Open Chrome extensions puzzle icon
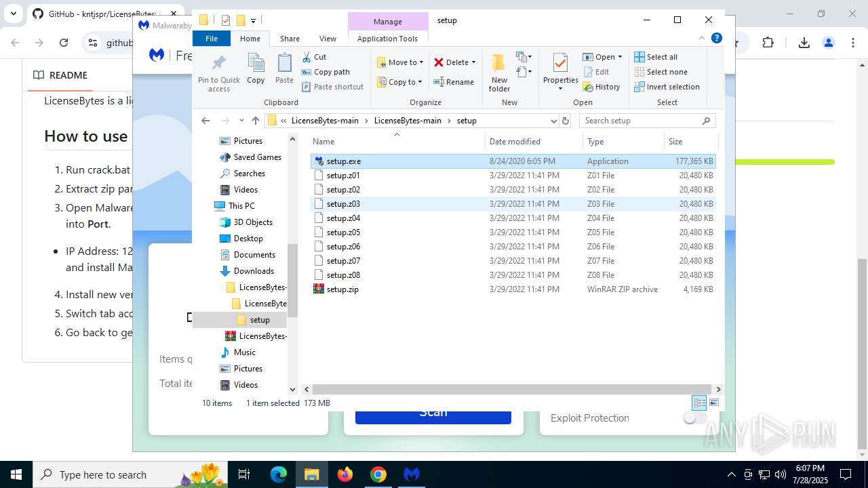This screenshot has height=488, width=868. tap(768, 43)
